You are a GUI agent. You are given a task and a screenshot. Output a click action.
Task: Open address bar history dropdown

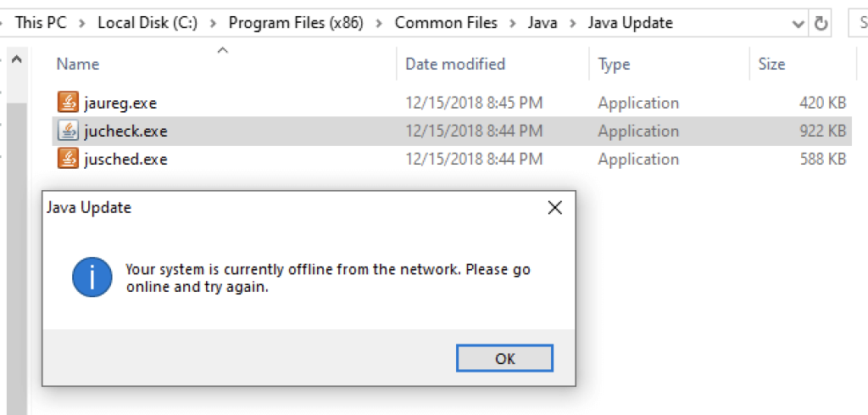(798, 24)
